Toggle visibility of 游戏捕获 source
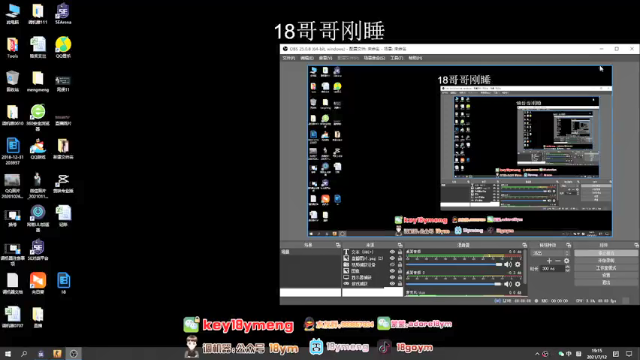The height and width of the screenshot is (360, 640). 392,284
